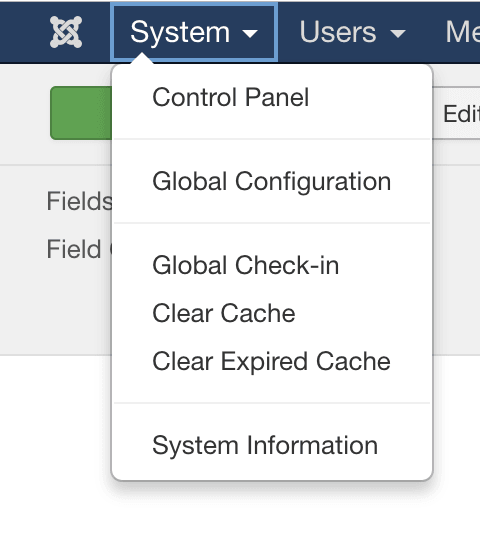Click the System menu label text
This screenshot has height=554, width=480.
pos(180,33)
